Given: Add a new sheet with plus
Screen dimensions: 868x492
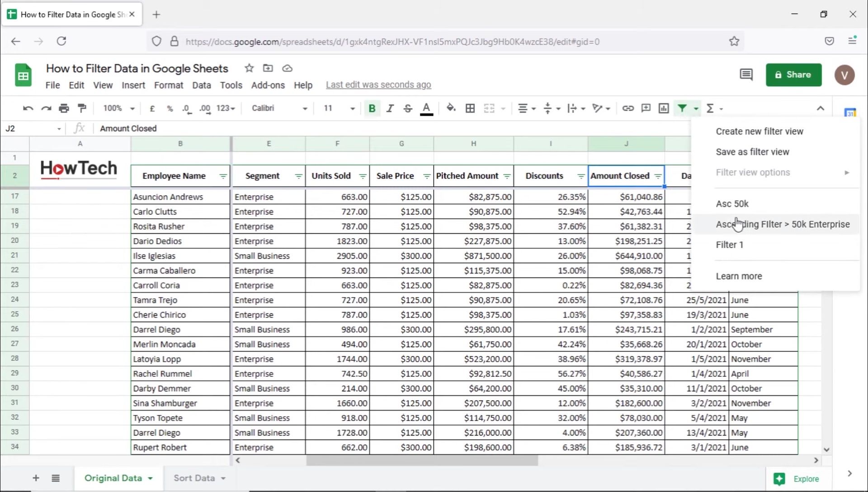Looking at the screenshot, I should (36, 478).
